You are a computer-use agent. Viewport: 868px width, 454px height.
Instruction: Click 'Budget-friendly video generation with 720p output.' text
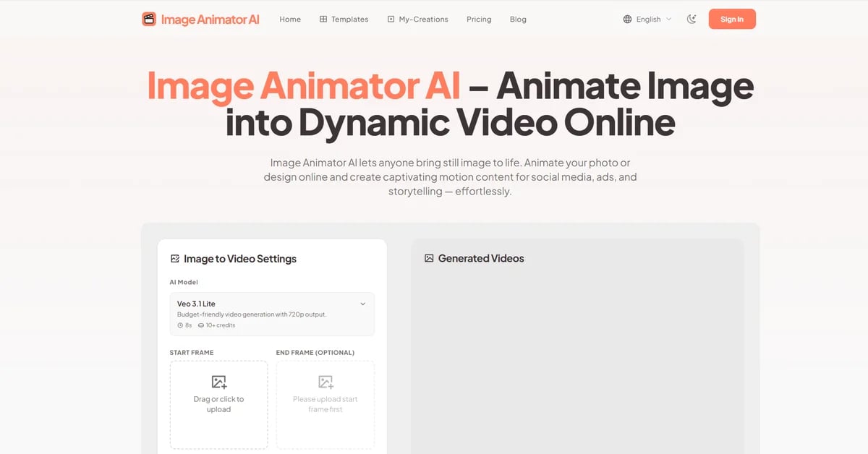click(x=252, y=314)
